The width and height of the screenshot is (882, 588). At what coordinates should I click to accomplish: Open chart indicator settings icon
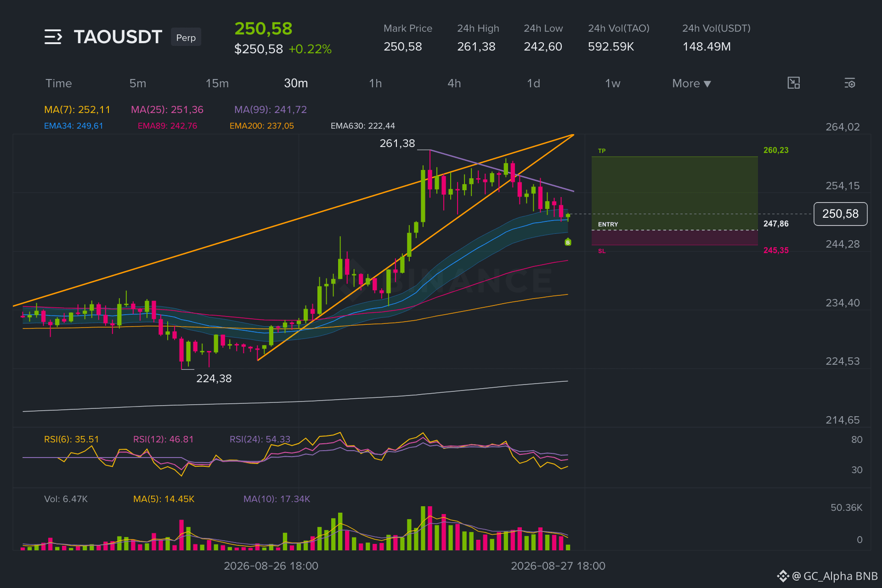(x=849, y=83)
